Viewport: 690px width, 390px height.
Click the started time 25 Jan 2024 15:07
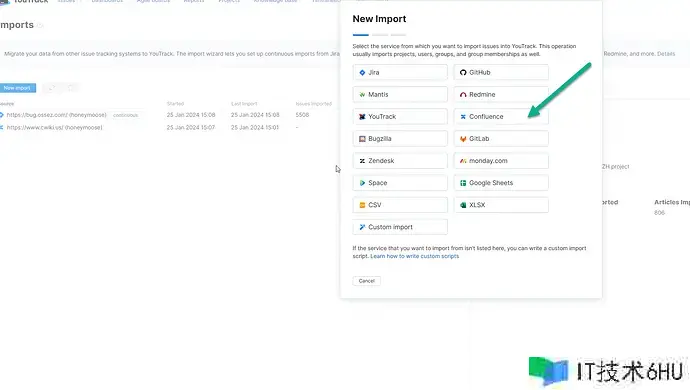coord(191,128)
